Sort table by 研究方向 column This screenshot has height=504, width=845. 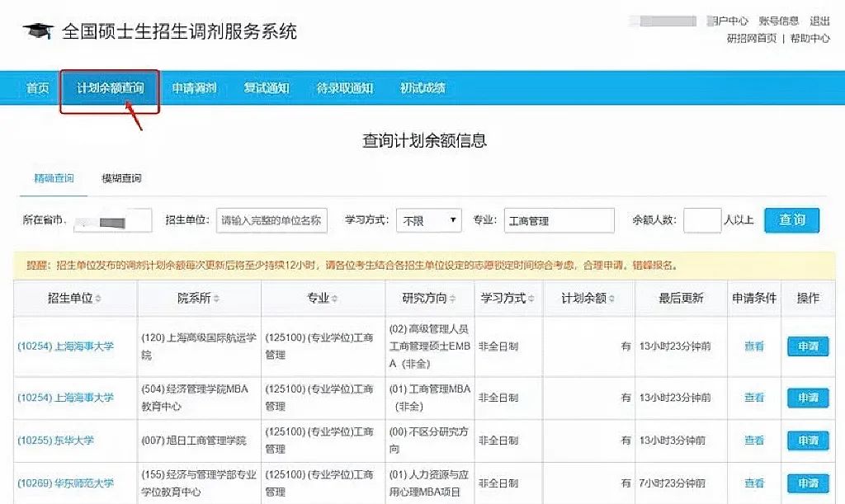click(430, 298)
